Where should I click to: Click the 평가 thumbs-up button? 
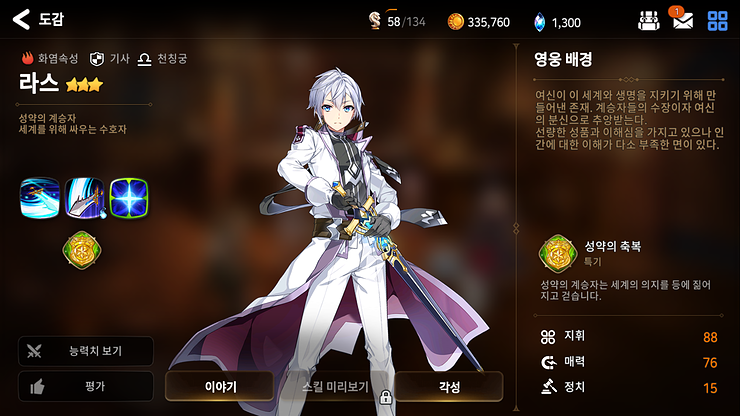pos(86,386)
